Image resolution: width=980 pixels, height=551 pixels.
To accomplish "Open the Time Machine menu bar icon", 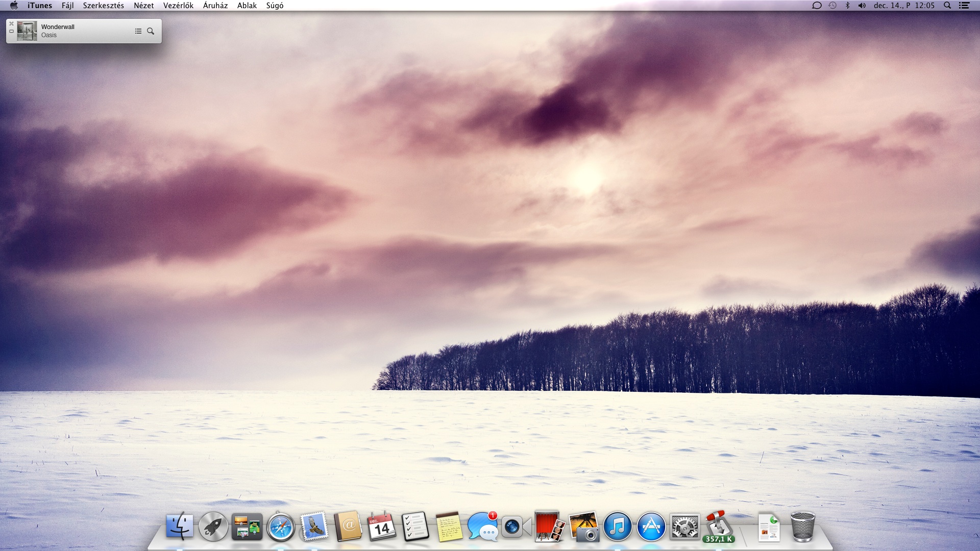I will pos(832,6).
